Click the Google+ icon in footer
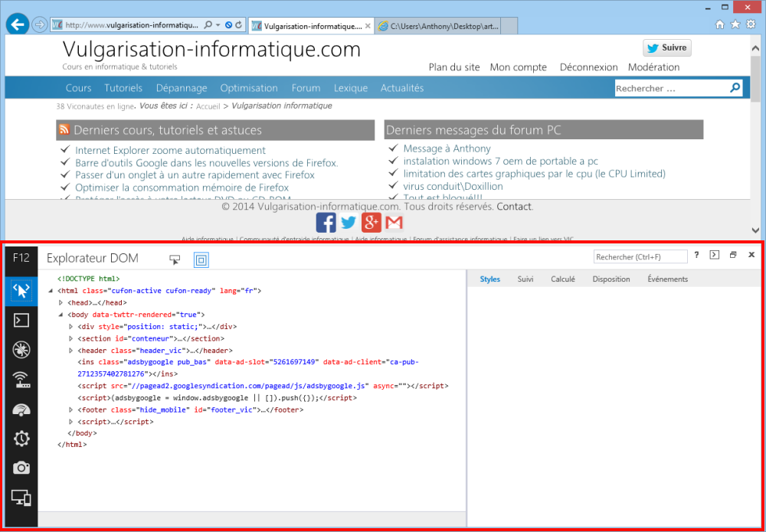 [372, 223]
